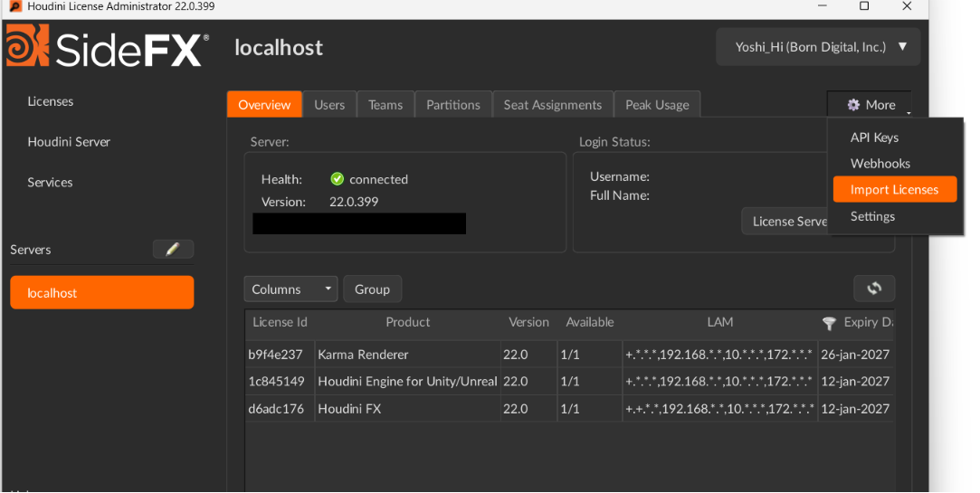Image resolution: width=980 pixels, height=493 pixels.
Task: Open Settings from the More menu
Action: (x=895, y=216)
